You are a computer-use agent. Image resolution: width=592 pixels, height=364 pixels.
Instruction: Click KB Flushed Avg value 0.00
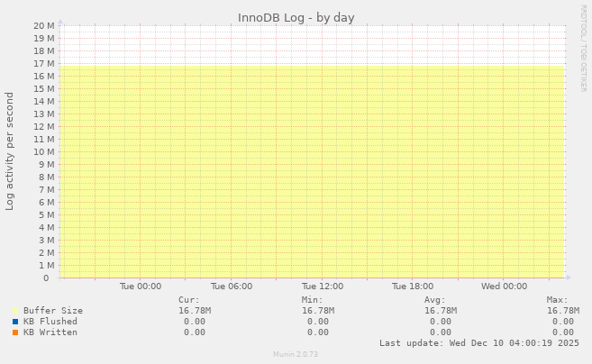[x=441, y=322]
